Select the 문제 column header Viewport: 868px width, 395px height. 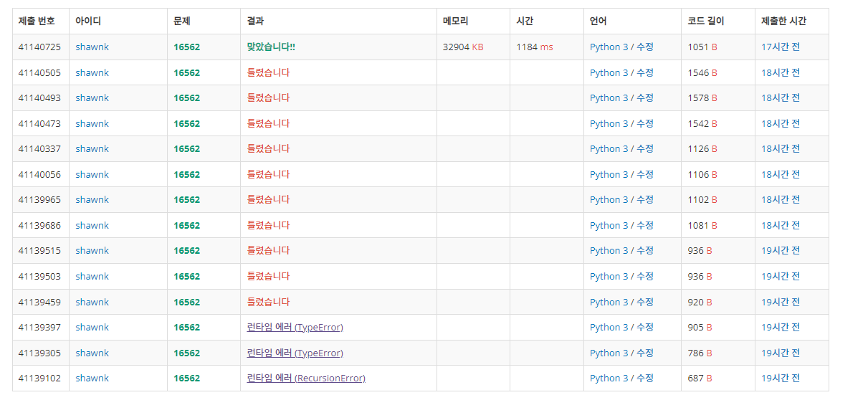181,21
